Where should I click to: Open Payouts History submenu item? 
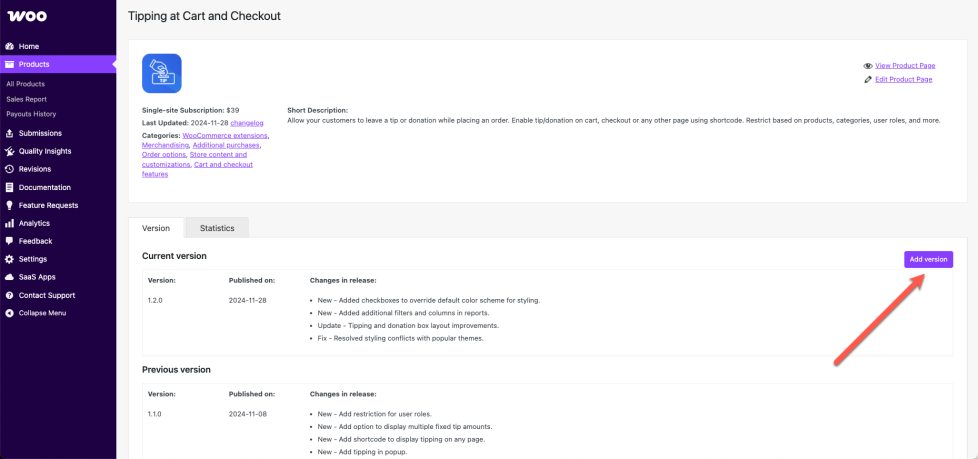(31, 114)
